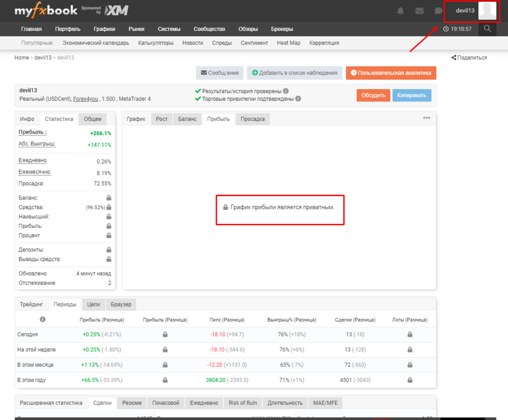Image resolution: width=508 pixels, height=420 pixels.
Task: Open the Новости link
Action: pos(193,43)
